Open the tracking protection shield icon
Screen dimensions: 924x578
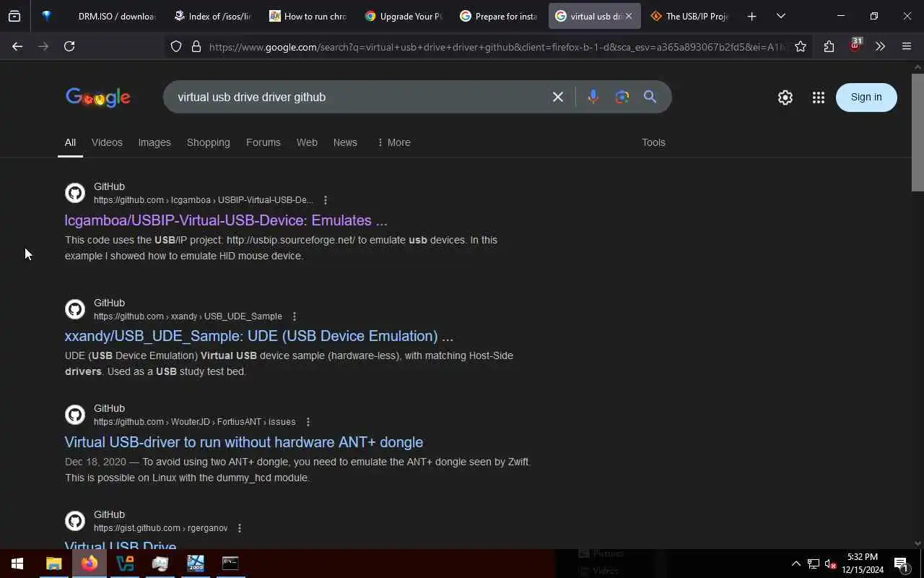pyautogui.click(x=176, y=46)
